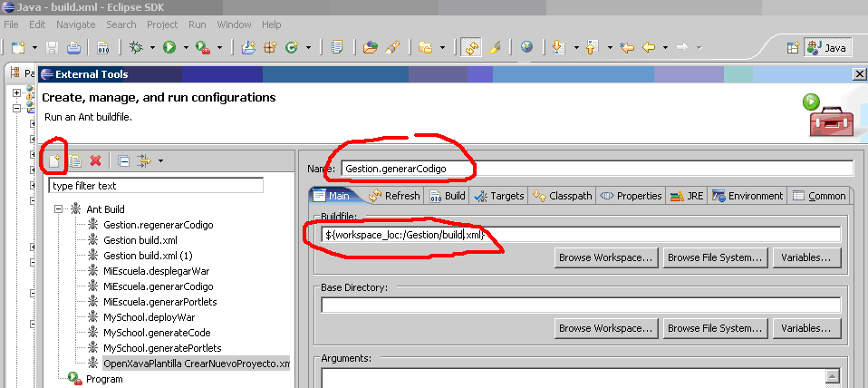Screen dimensions: 868x388
Task: Open the Next Annotation dropdown arrow
Action: point(575,48)
